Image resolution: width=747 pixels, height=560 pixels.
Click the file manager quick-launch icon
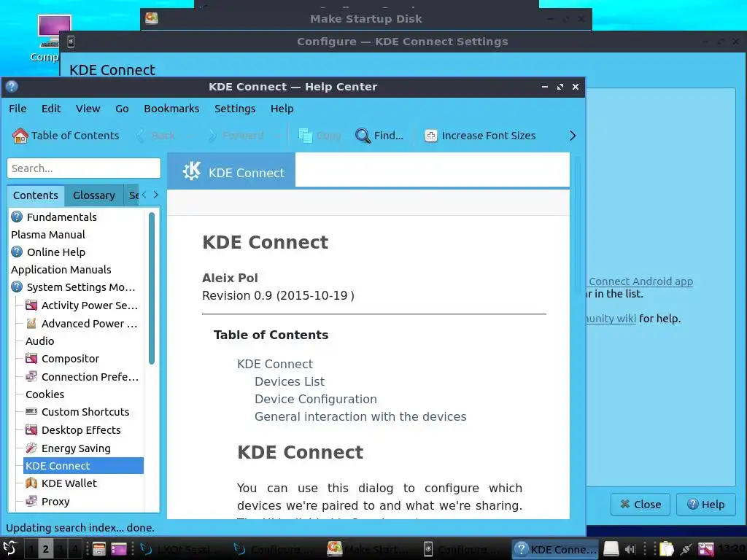click(99, 550)
